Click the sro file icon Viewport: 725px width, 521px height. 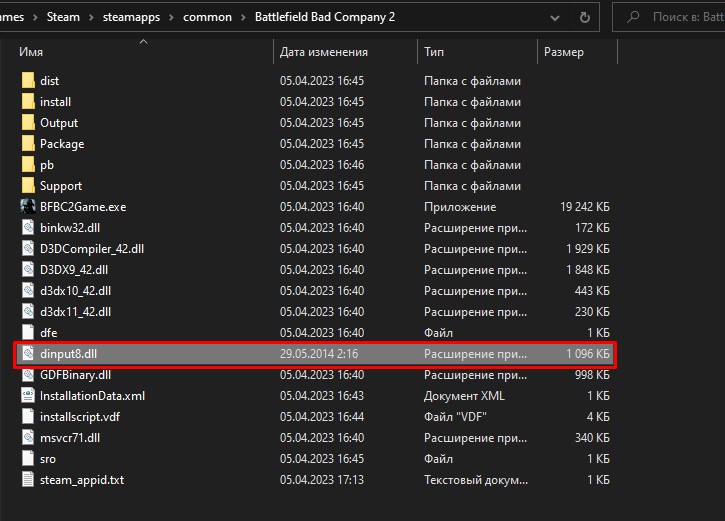pos(28,459)
